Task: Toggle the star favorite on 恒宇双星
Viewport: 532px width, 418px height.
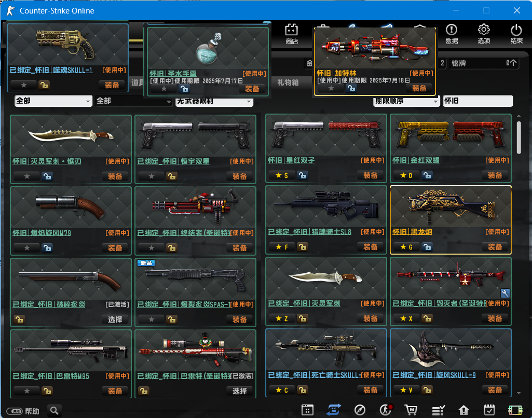Action: coord(152,176)
